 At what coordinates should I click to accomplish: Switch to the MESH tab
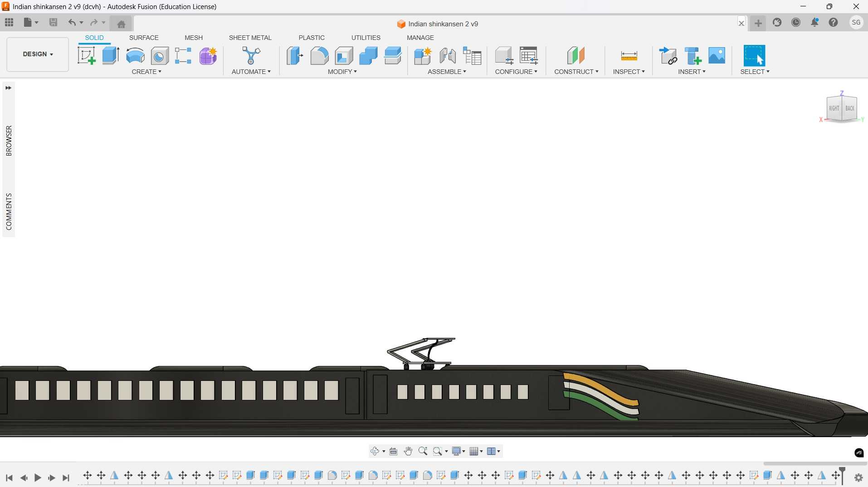[x=194, y=38]
